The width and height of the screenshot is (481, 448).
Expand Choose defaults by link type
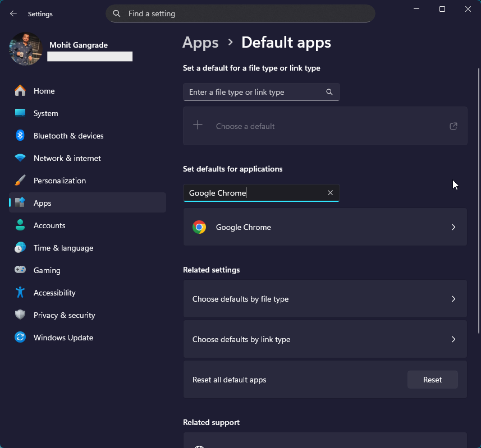click(453, 339)
